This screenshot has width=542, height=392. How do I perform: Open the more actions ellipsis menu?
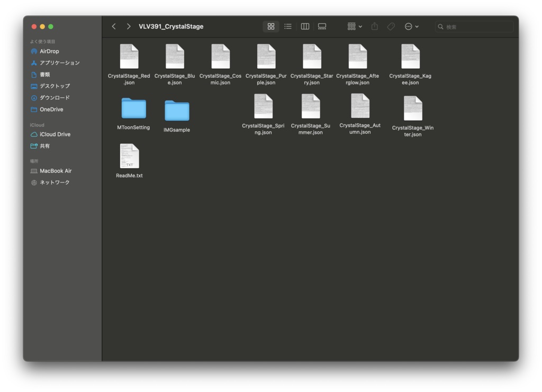tap(412, 26)
